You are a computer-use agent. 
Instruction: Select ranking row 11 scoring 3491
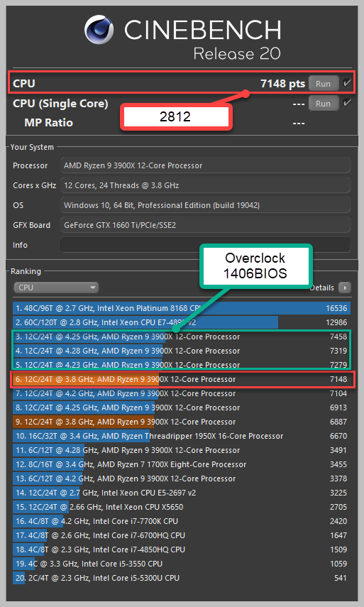[182, 450]
